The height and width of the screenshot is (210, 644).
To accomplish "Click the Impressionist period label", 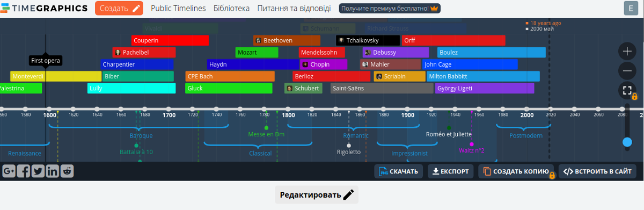I will pos(409,153).
